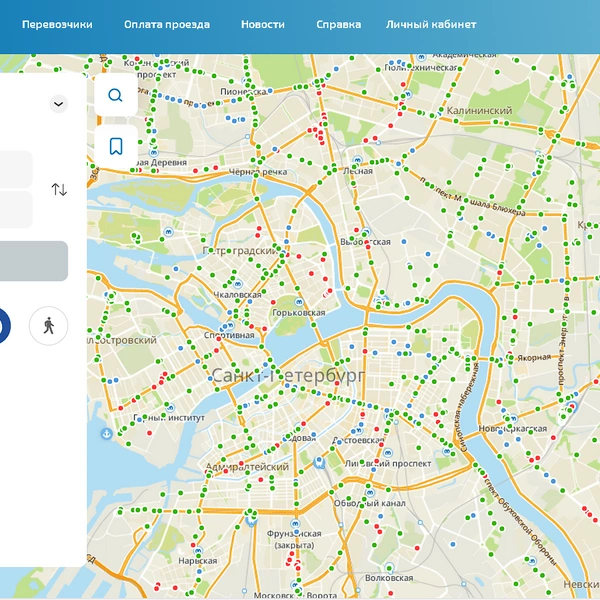Focus the second route input field
Image resolution: width=600 pixels, height=600 pixels.
[x=15, y=210]
